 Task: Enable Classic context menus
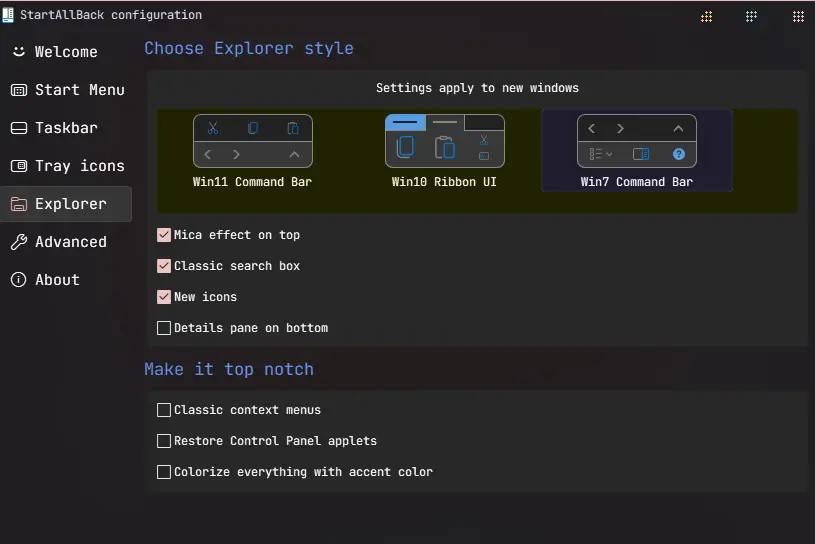pyautogui.click(x=164, y=410)
